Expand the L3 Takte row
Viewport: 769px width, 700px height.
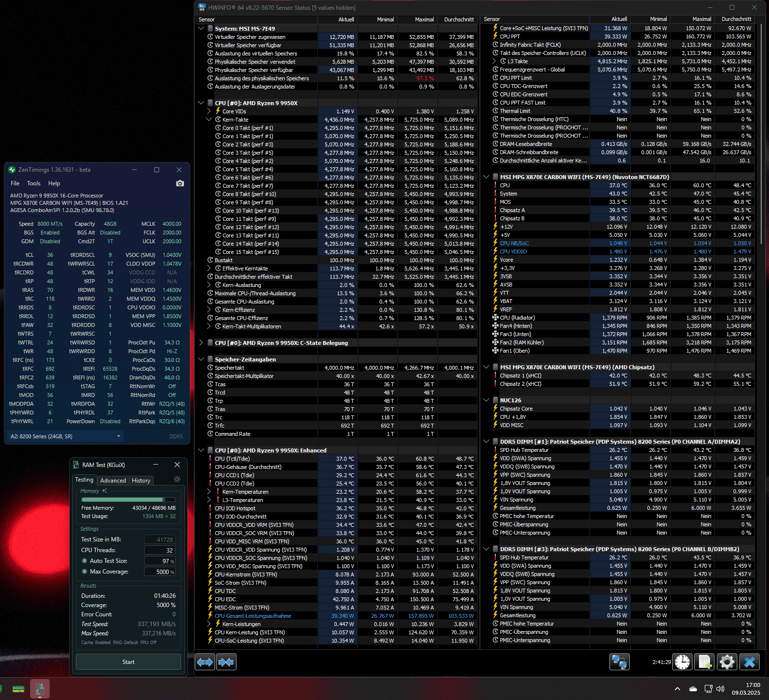click(x=494, y=61)
